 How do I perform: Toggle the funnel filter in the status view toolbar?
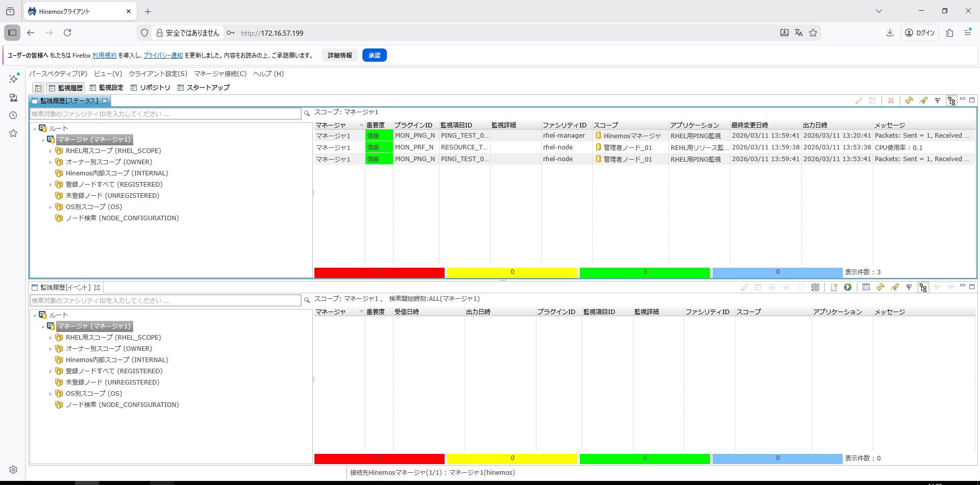[938, 100]
